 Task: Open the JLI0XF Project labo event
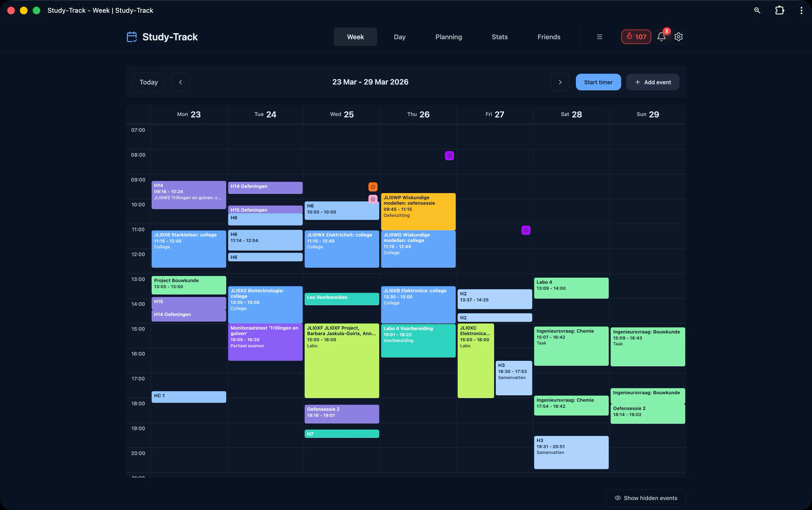tap(342, 361)
